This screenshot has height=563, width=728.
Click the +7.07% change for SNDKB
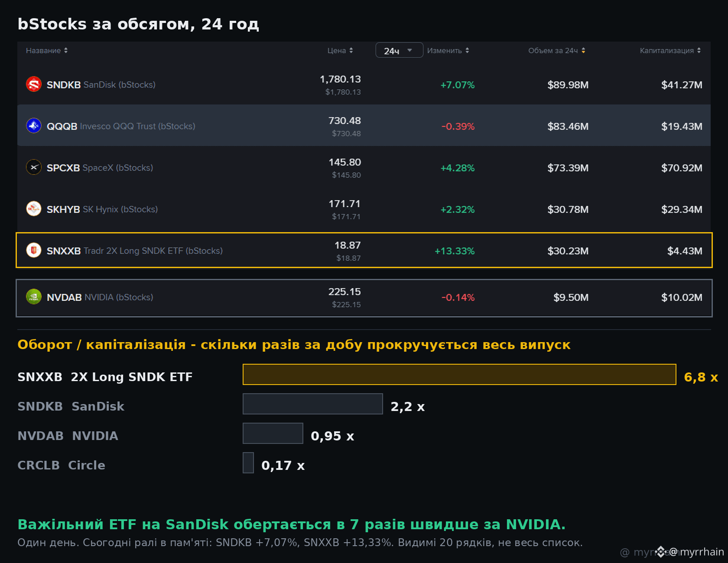coord(458,85)
